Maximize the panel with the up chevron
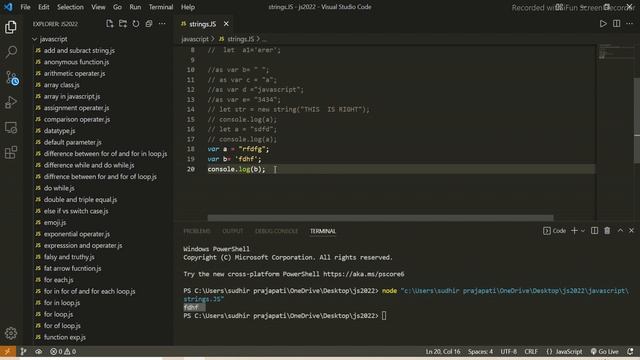Image resolution: width=640 pixels, height=360 pixels. [620, 231]
